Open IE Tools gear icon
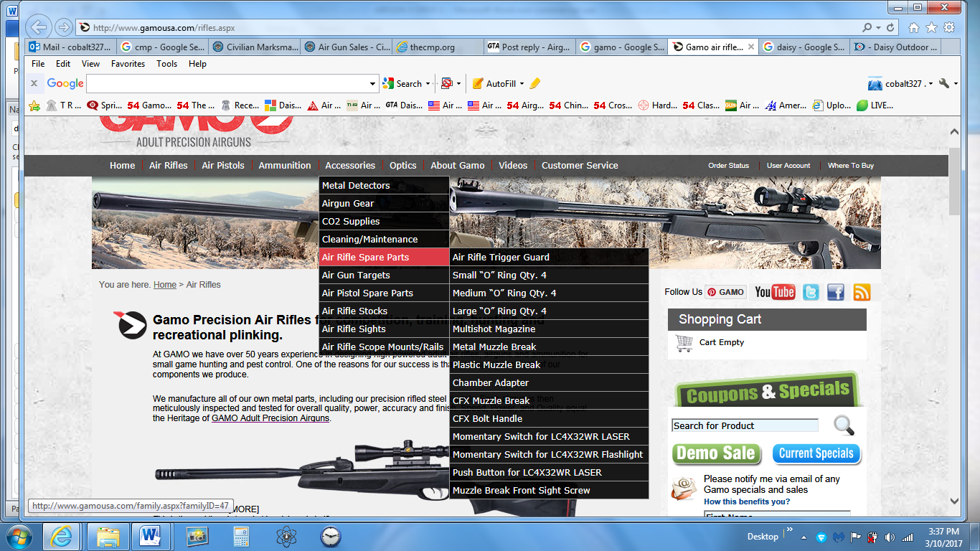980x551 pixels. 949,28
